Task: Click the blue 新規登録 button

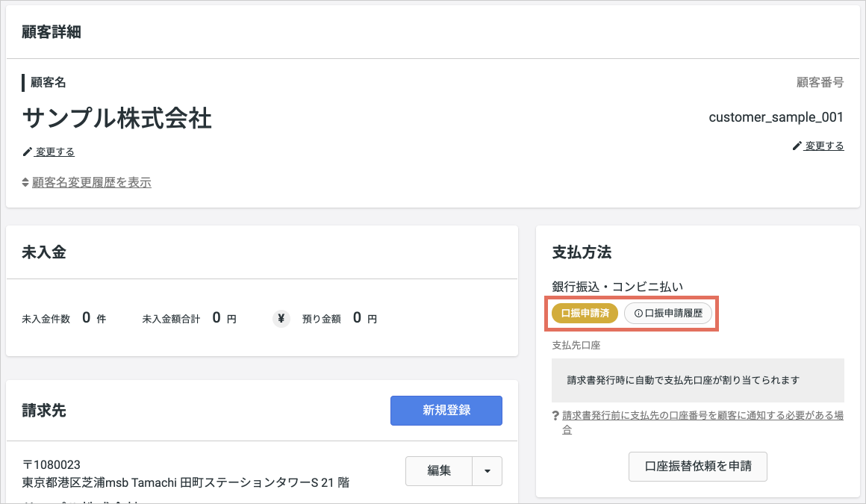Action: point(446,410)
